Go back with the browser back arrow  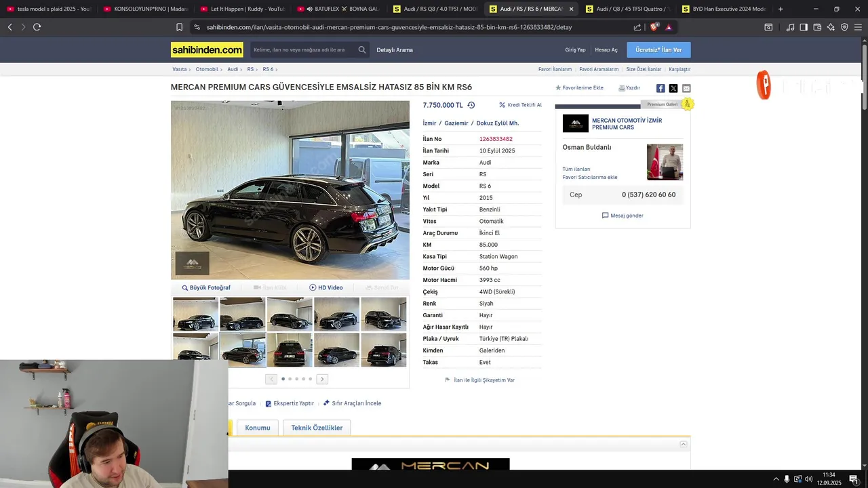[x=9, y=27]
